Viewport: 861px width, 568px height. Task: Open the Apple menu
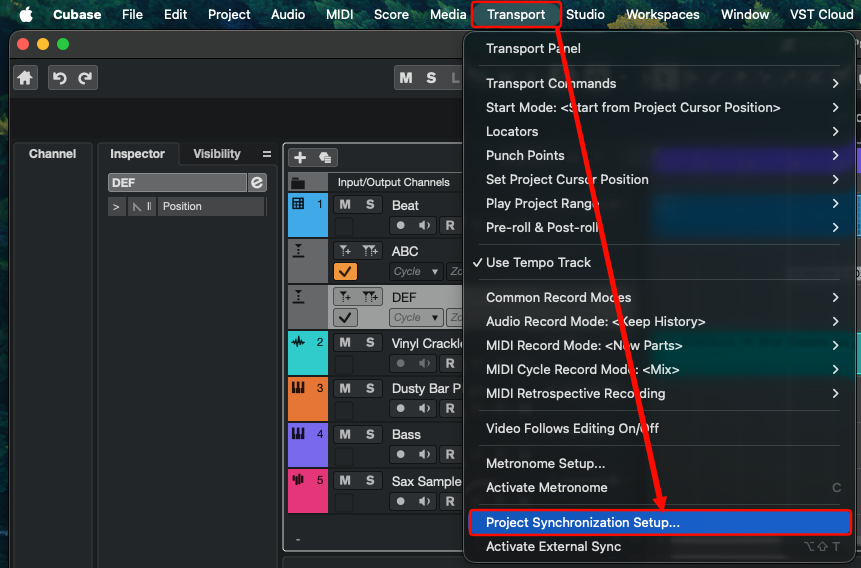pos(26,14)
